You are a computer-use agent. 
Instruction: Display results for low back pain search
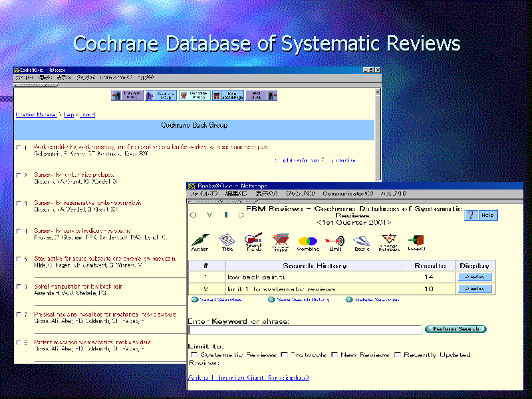[x=475, y=277]
